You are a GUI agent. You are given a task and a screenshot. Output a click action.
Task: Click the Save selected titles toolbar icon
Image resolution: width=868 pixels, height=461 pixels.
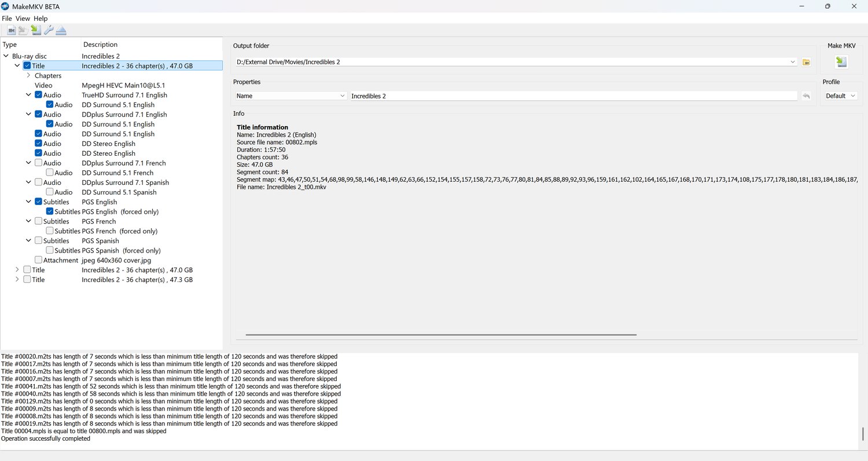point(36,30)
